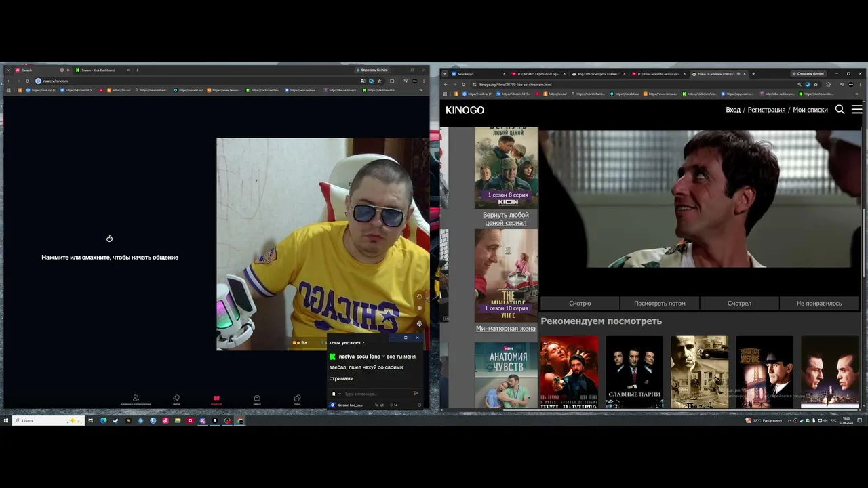Open the weather Partly sunny widget
This screenshot has height=488, width=868.
764,420
